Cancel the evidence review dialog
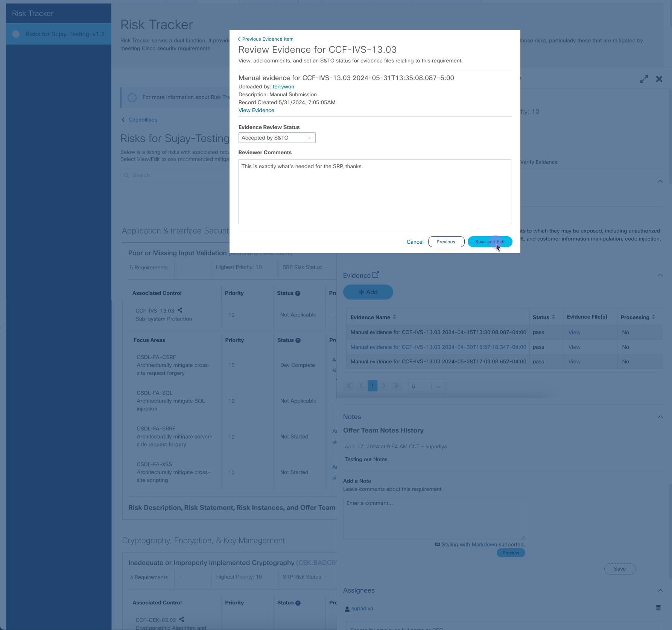This screenshot has width=672, height=630. point(415,242)
